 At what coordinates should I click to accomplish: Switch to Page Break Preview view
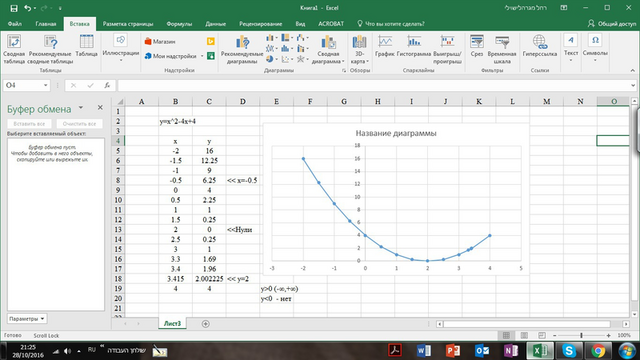coord(542,335)
